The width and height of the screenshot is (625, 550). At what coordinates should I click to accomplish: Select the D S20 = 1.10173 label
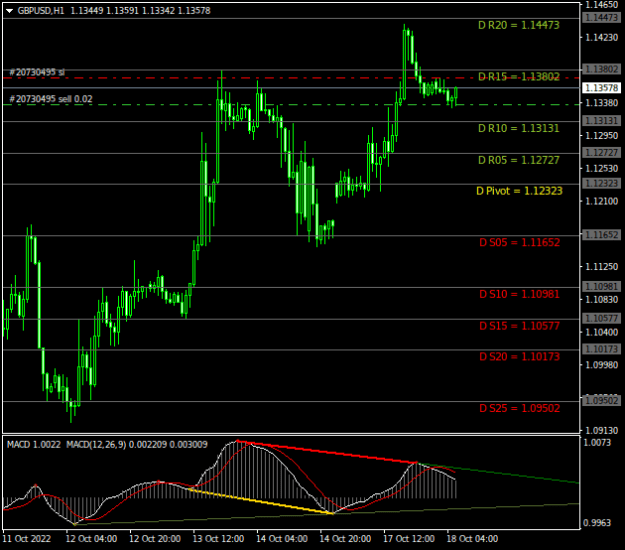point(519,357)
